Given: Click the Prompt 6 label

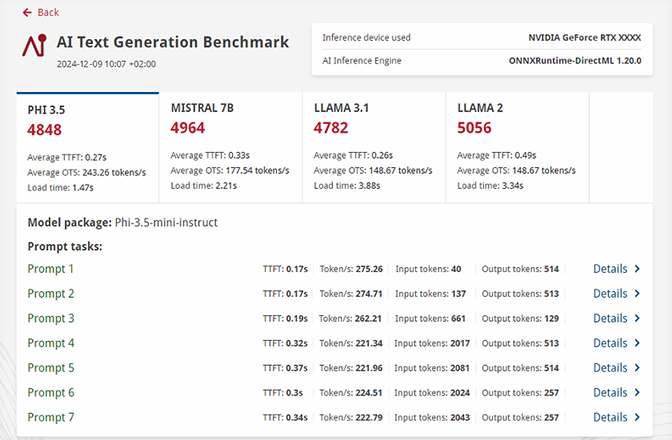Looking at the screenshot, I should pos(51,393).
